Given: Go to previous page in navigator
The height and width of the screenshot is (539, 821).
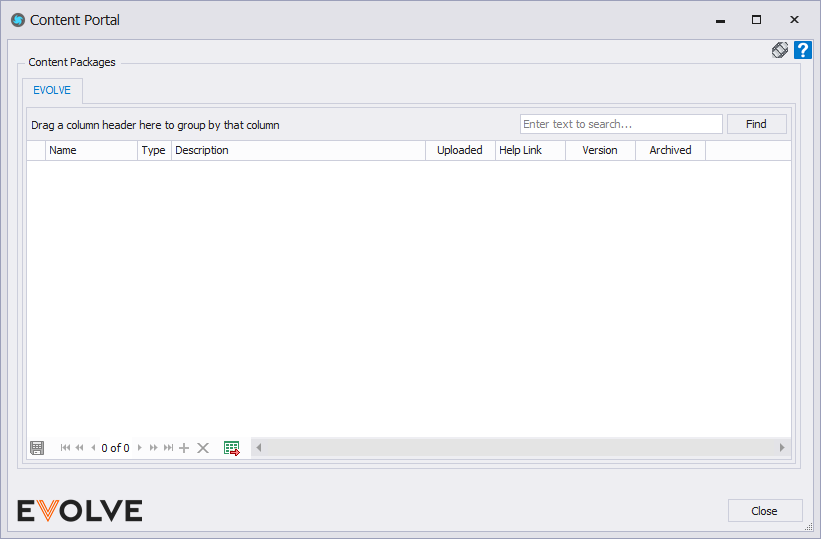Looking at the screenshot, I should pos(80,448).
